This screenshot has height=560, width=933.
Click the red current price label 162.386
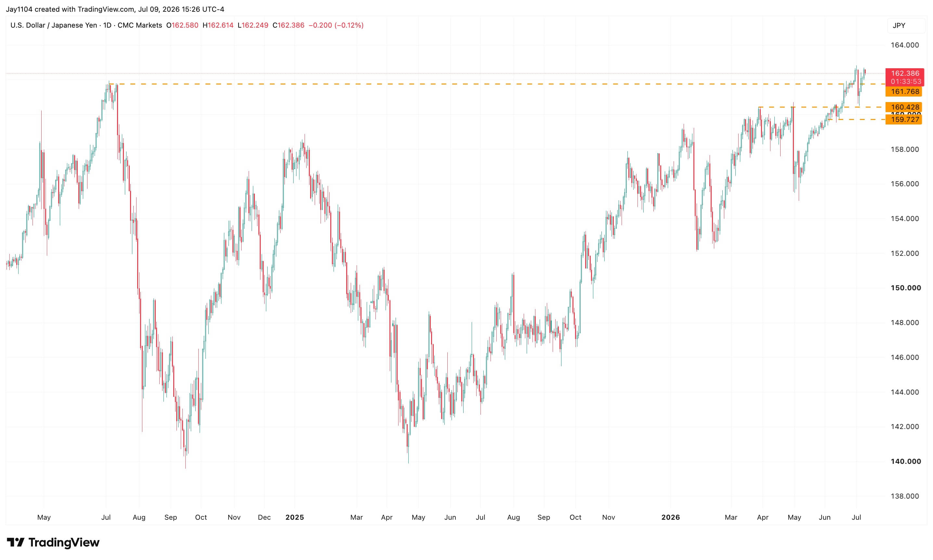click(x=904, y=77)
